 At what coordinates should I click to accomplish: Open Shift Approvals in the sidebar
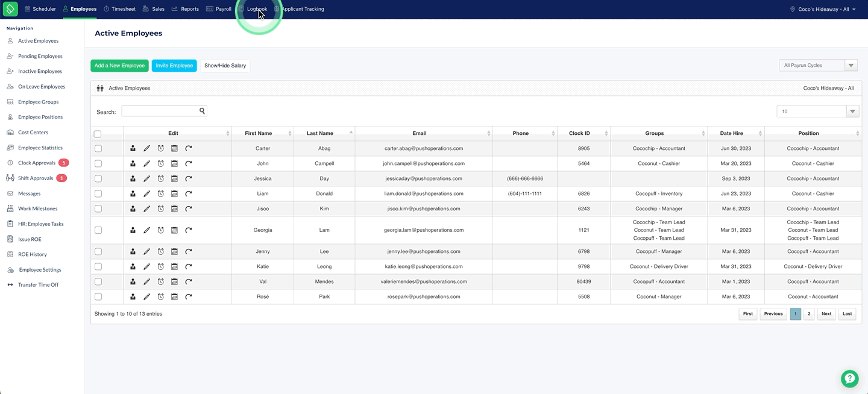pyautogui.click(x=36, y=178)
